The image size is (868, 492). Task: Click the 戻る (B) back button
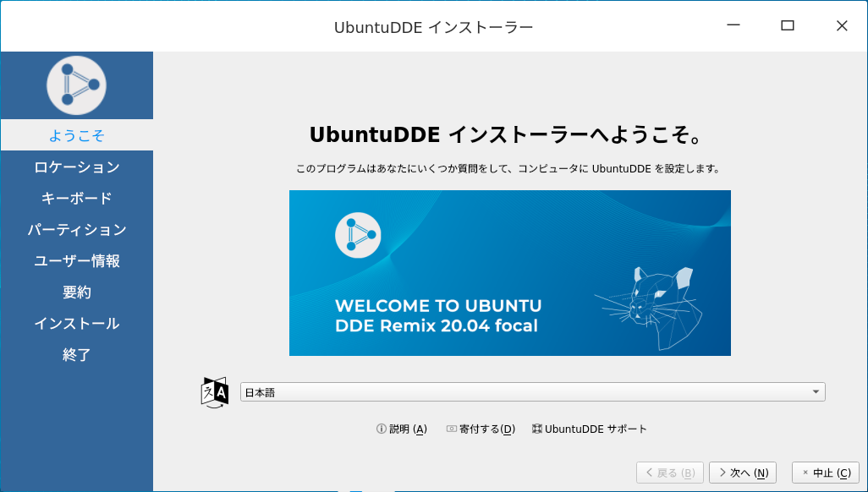(670, 473)
